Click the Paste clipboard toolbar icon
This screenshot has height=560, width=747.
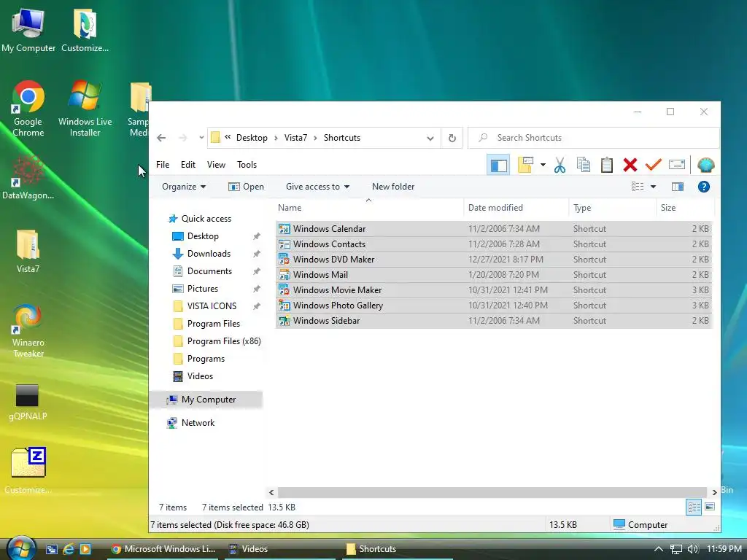click(606, 165)
